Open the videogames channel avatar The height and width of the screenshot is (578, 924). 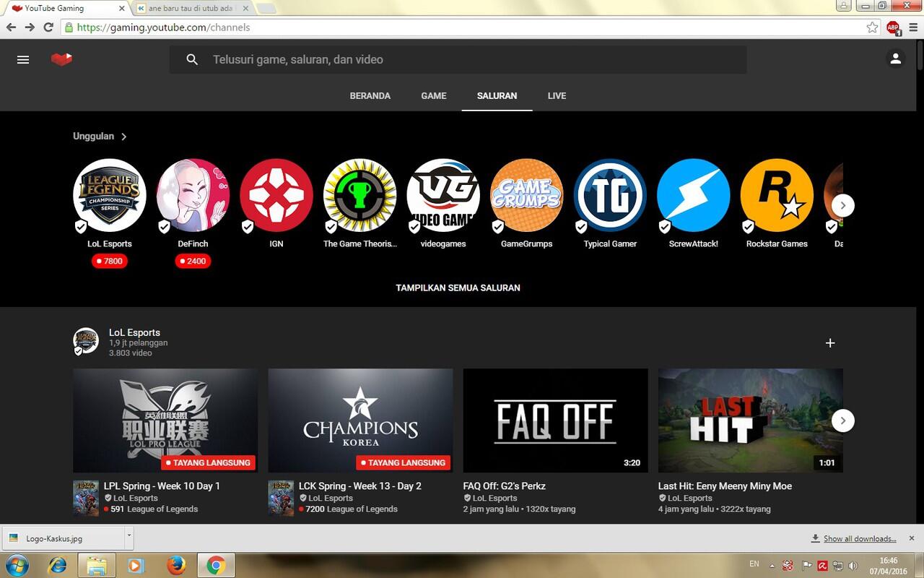(443, 195)
